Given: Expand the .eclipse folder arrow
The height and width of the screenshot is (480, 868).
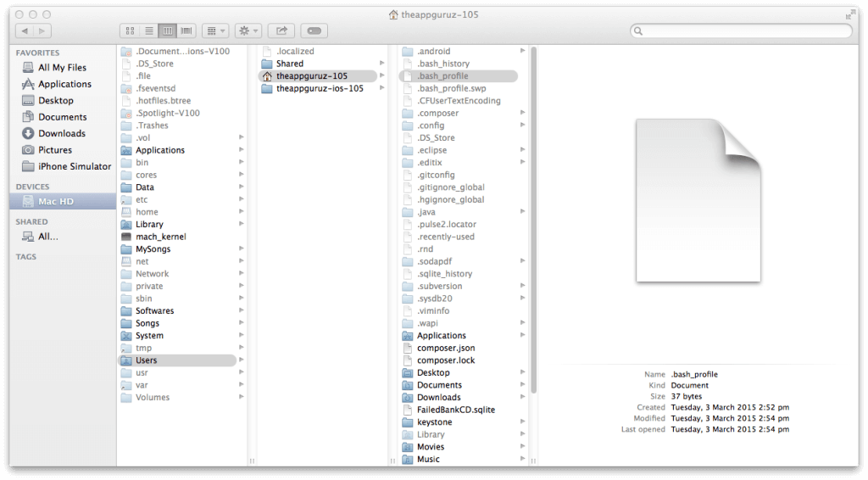Looking at the screenshot, I should click(522, 150).
